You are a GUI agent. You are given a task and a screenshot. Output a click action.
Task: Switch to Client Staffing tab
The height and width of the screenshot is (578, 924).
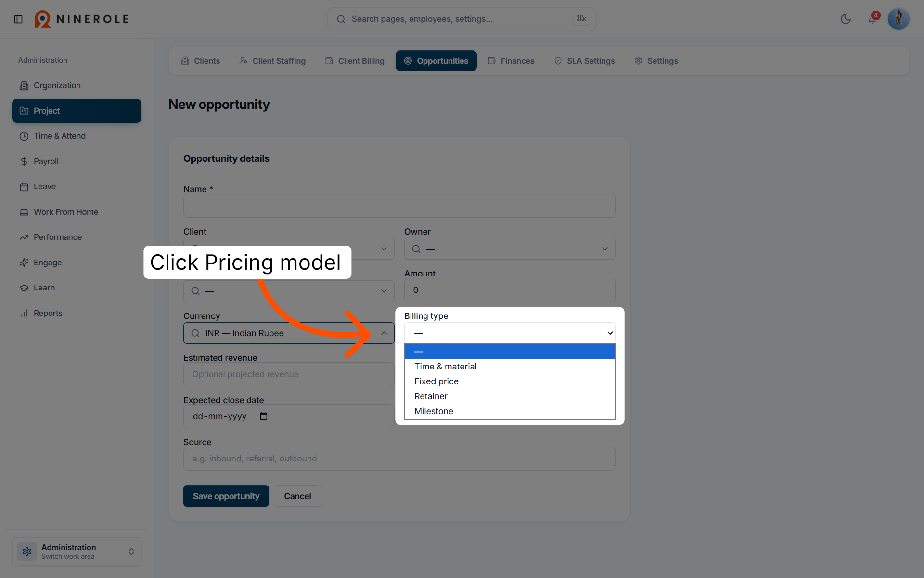click(x=272, y=61)
